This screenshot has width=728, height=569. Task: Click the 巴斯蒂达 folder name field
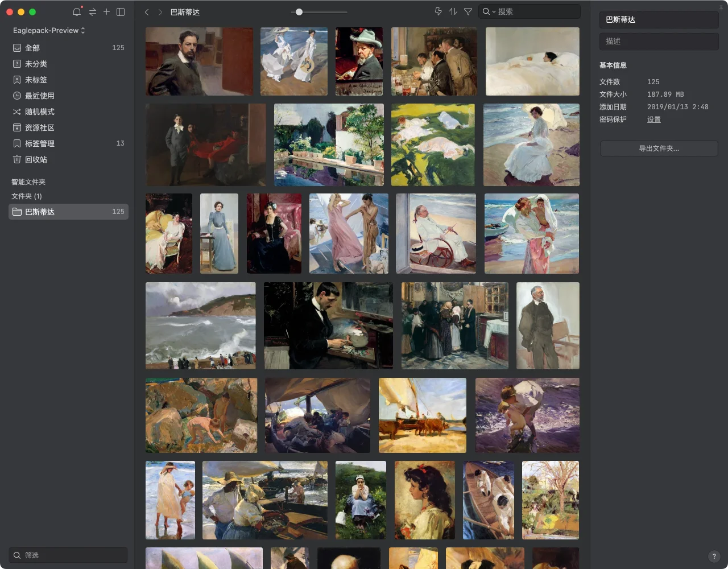659,19
